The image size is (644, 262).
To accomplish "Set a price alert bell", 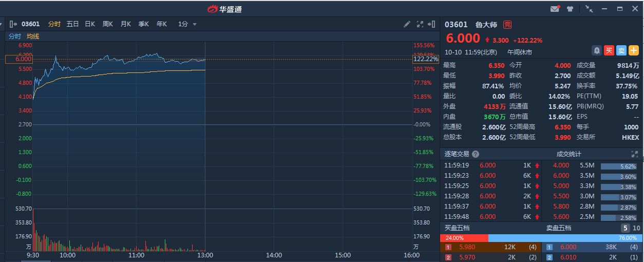I will [597, 50].
